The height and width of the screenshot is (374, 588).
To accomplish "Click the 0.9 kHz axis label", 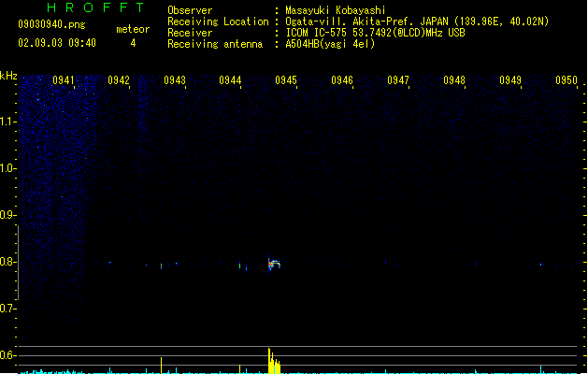I will coord(7,215).
